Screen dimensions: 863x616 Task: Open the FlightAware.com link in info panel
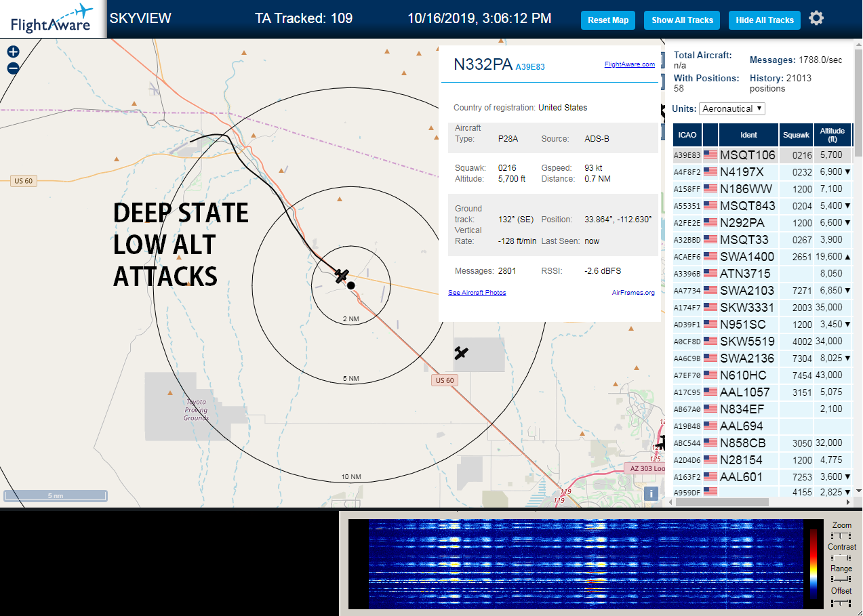629,64
